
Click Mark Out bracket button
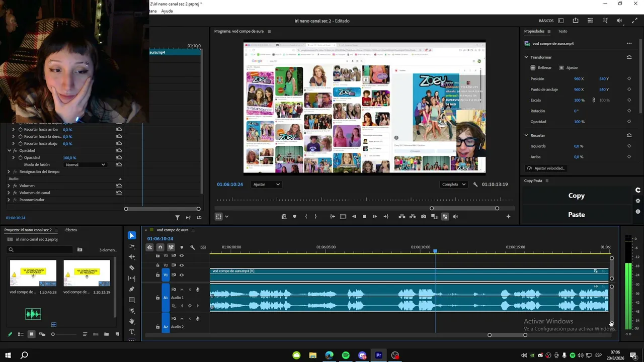(315, 217)
